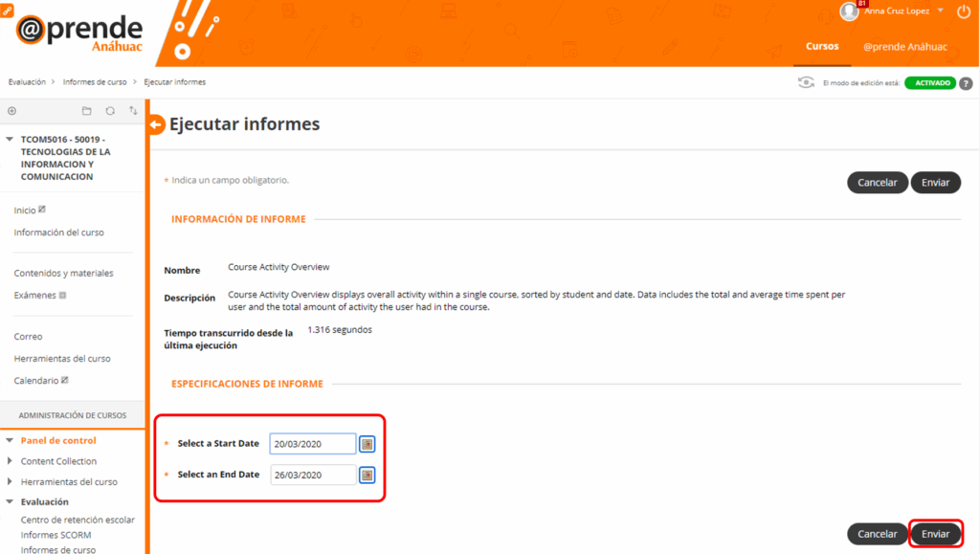Click the Start Date input field

313,444
